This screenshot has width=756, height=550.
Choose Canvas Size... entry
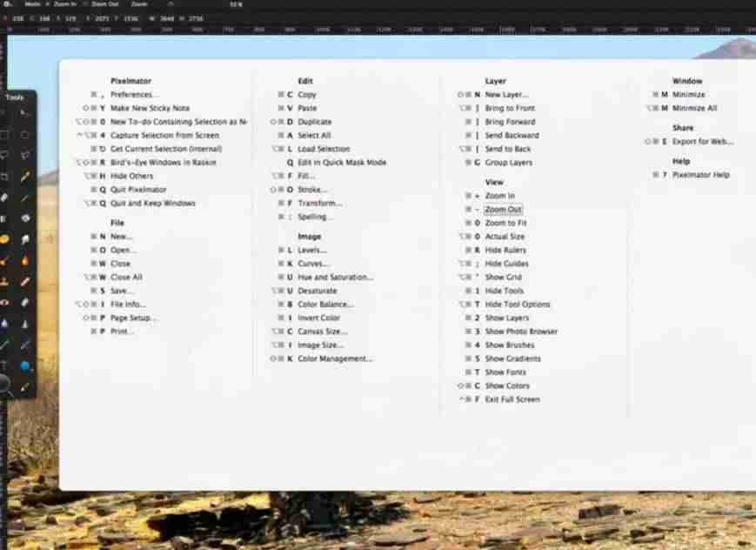[x=322, y=332]
